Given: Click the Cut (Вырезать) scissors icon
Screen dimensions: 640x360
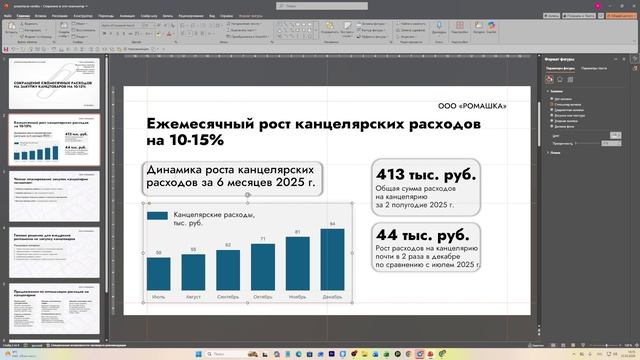Looking at the screenshot, I should click(22, 24).
